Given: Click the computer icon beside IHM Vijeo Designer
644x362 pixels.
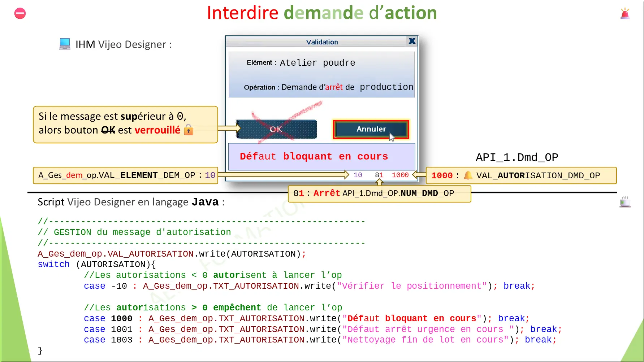Looking at the screenshot, I should click(x=64, y=43).
